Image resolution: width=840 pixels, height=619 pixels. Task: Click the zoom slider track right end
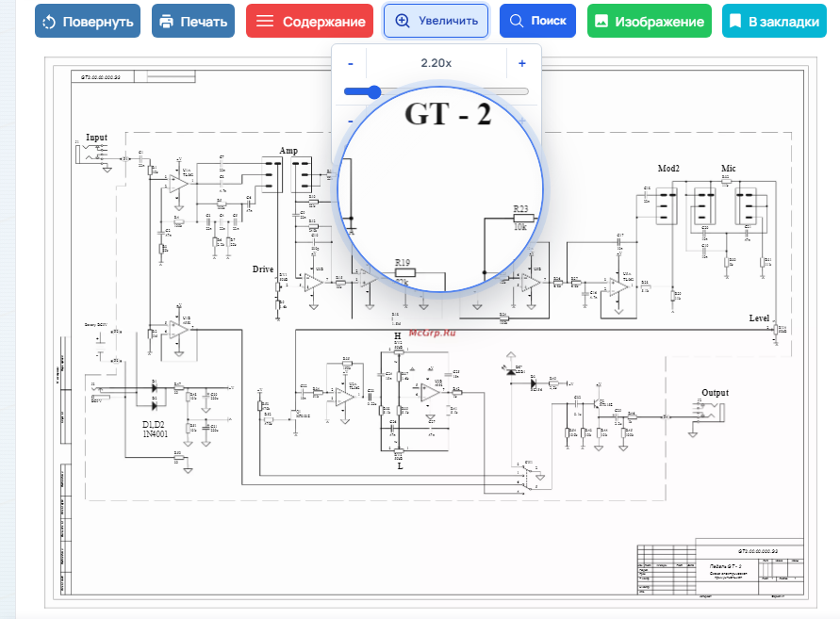tap(525, 91)
